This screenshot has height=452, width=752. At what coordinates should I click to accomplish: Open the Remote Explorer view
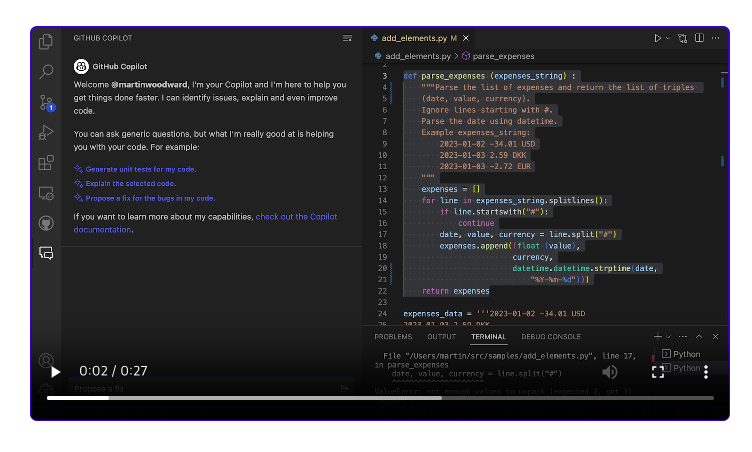[46, 193]
